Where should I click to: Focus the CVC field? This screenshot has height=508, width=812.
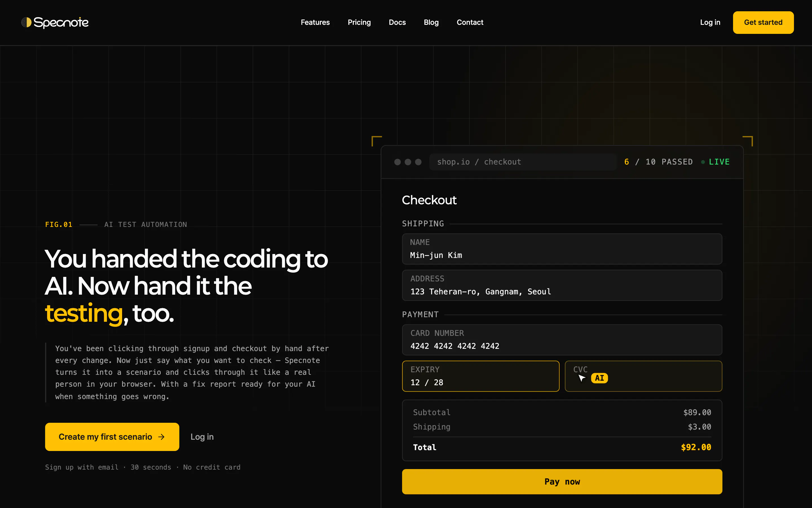pyautogui.click(x=643, y=376)
